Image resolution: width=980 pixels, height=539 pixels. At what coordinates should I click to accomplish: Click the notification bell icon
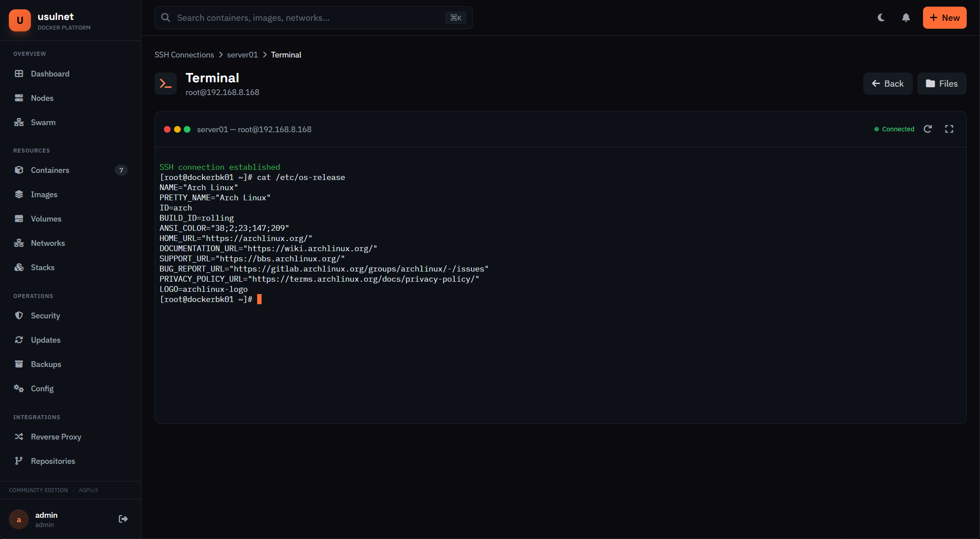click(905, 18)
